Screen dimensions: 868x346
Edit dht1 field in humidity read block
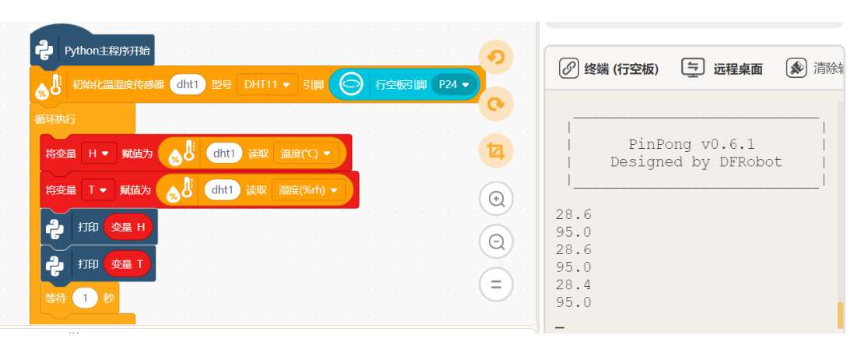click(x=222, y=190)
